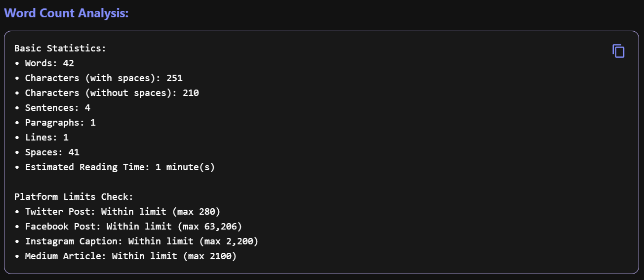
Task: Click the Characters (with spaces) line
Action: coord(99,78)
